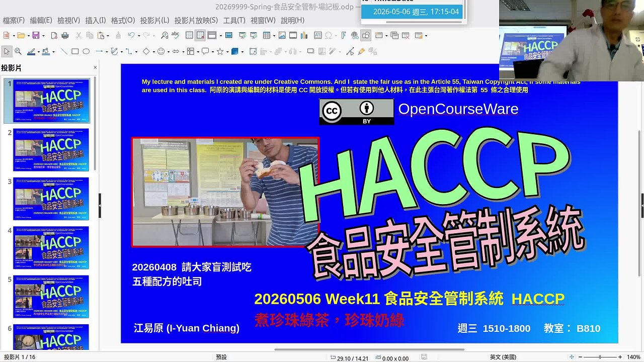Close the 投影片 slide panel
The image size is (644, 362).
pos(95,68)
